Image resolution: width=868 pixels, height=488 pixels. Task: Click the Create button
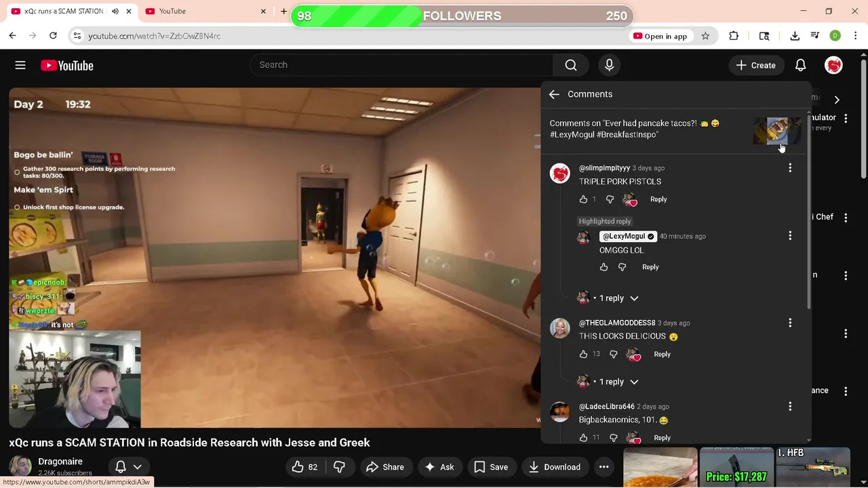click(755, 65)
